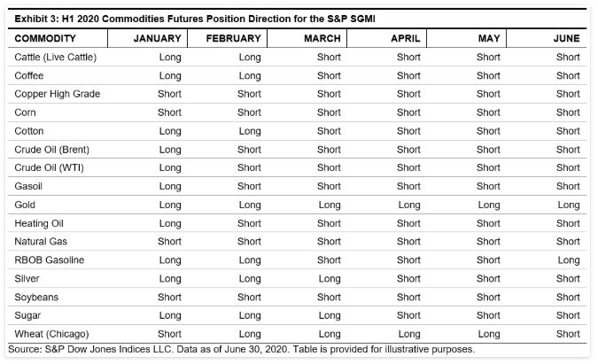Click the JUNE column header
598x364 pixels.
click(565, 38)
